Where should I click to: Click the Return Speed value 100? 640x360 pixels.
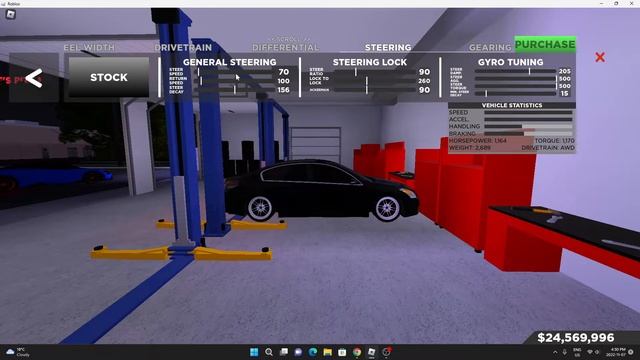click(x=284, y=81)
